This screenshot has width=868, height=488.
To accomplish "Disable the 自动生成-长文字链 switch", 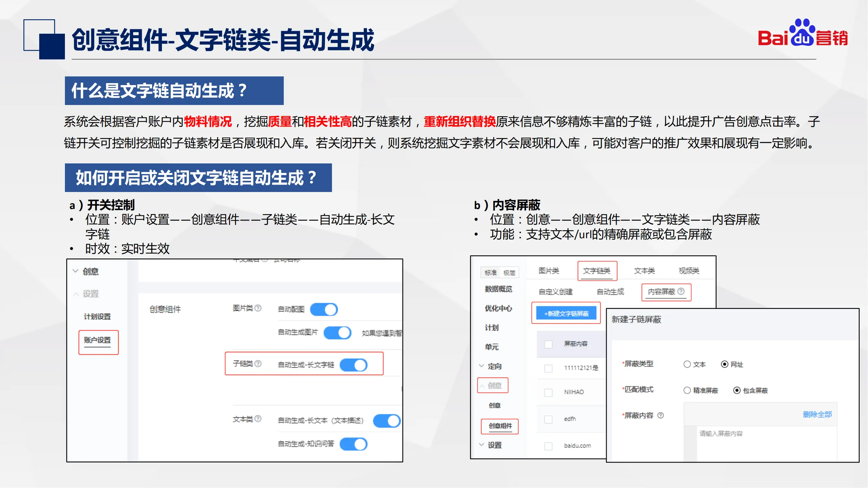I will (354, 365).
